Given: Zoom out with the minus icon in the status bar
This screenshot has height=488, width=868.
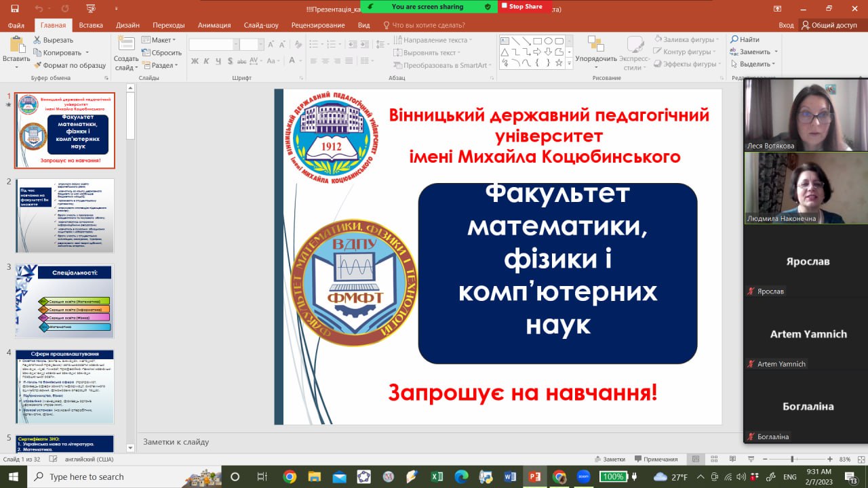Looking at the screenshot, I should coord(766,459).
